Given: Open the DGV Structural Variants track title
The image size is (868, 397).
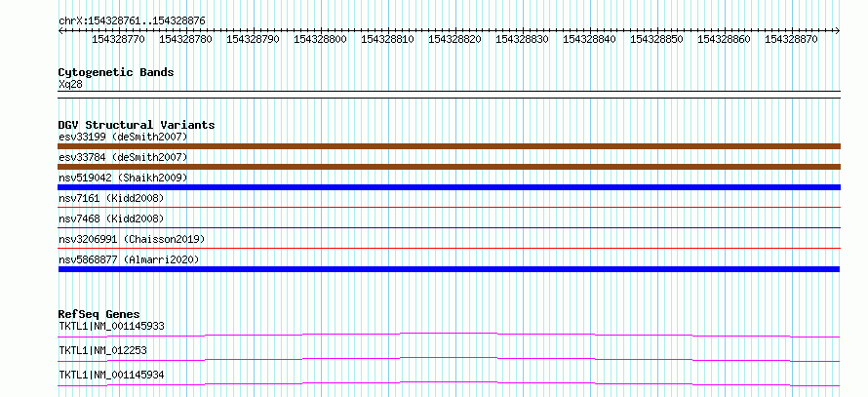Looking at the screenshot, I should [137, 125].
